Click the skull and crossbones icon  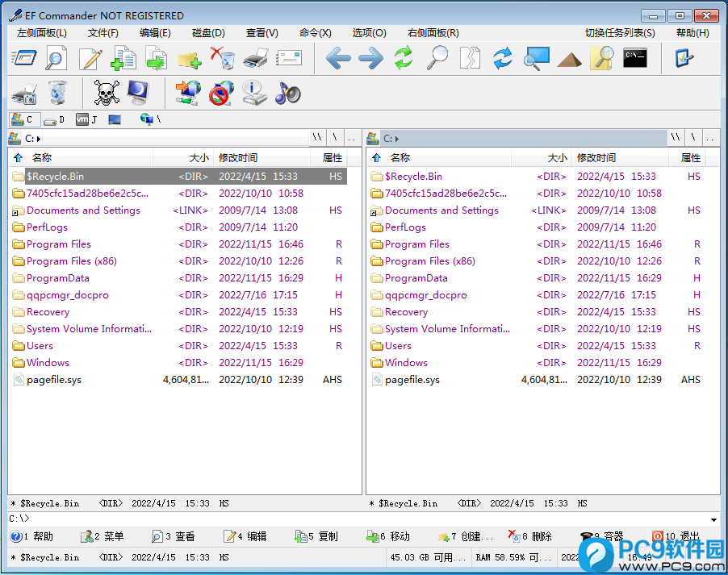(x=107, y=93)
